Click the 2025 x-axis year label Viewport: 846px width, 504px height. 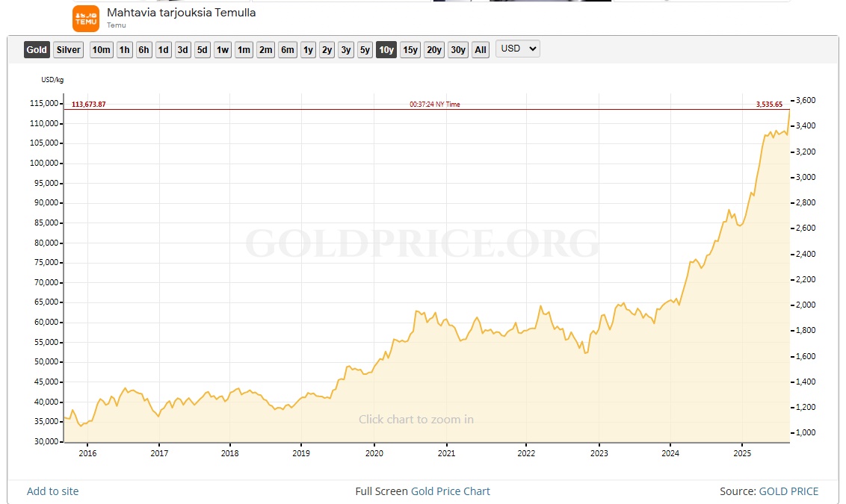coord(742,453)
